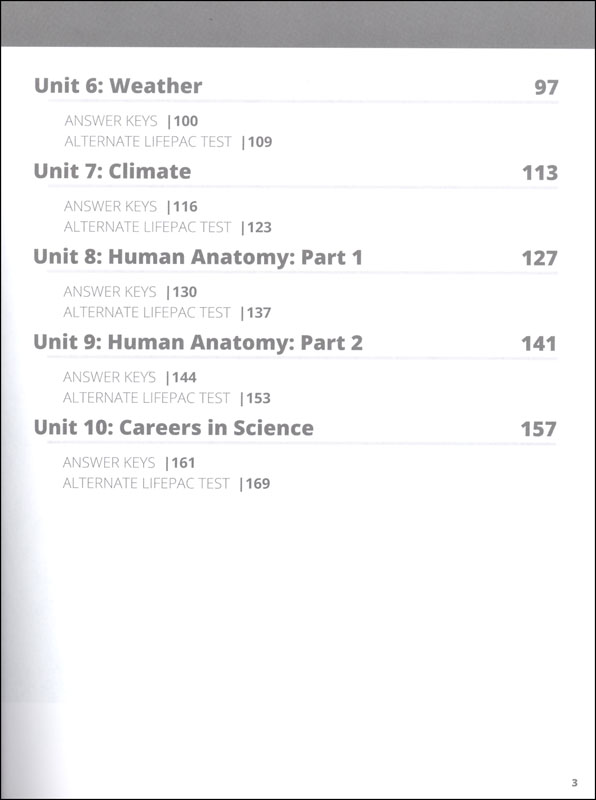
Task: Select page number 141 for Unit 9
Action: click(539, 344)
